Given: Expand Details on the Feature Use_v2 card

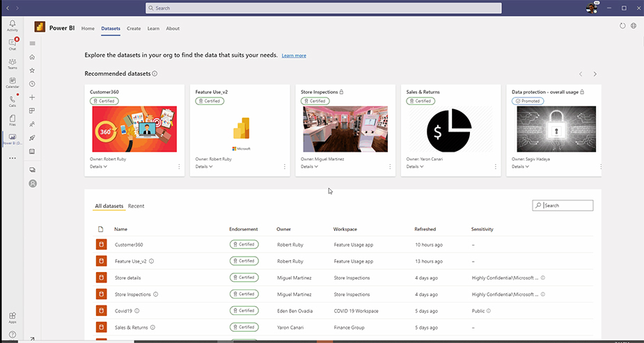Looking at the screenshot, I should point(204,166).
